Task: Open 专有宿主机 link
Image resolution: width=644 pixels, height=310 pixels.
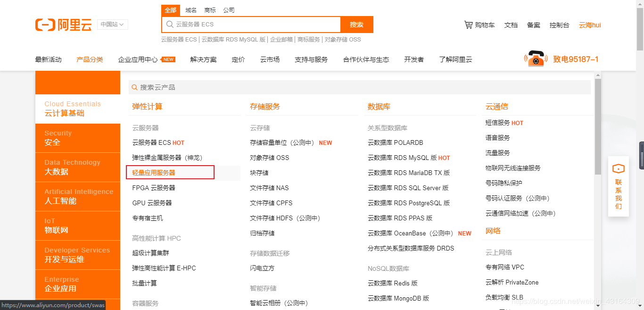Action: pos(148,218)
